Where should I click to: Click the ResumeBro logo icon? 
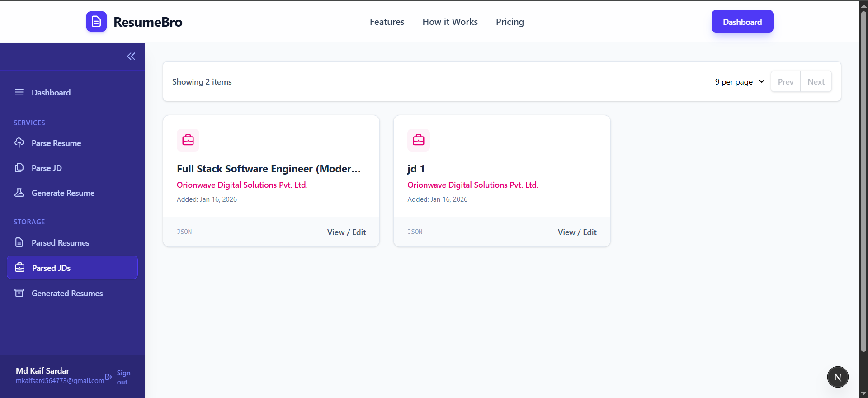[96, 22]
